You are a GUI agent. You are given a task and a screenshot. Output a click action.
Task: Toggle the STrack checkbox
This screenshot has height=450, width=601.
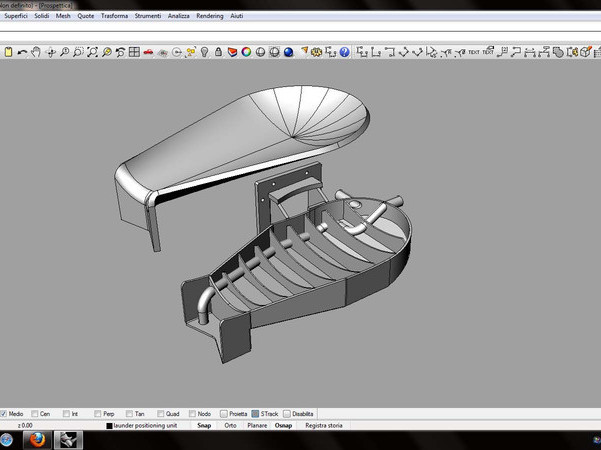coord(256,413)
